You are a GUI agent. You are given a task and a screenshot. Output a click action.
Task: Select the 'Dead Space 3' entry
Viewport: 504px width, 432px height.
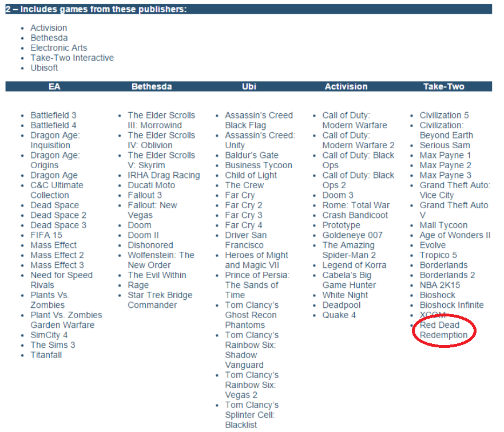click(x=58, y=225)
